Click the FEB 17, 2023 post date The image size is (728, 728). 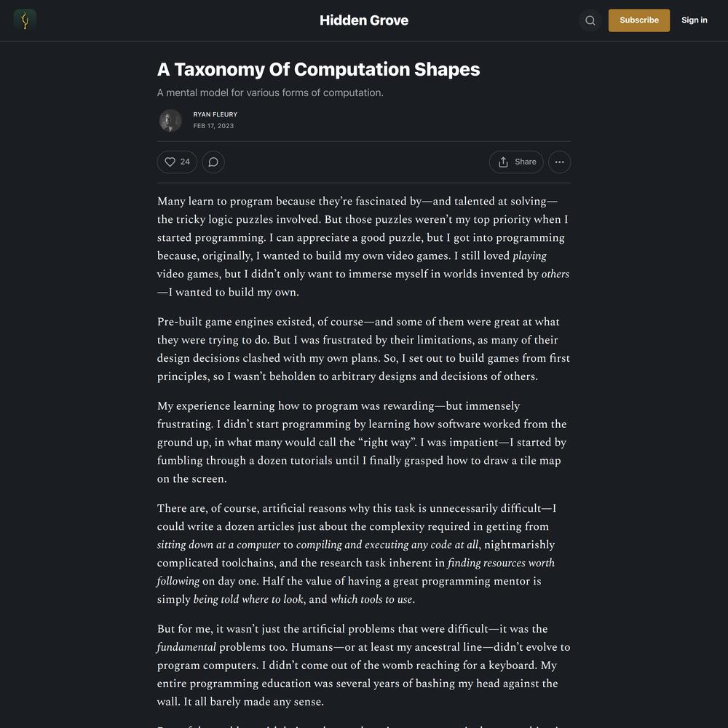(x=213, y=126)
